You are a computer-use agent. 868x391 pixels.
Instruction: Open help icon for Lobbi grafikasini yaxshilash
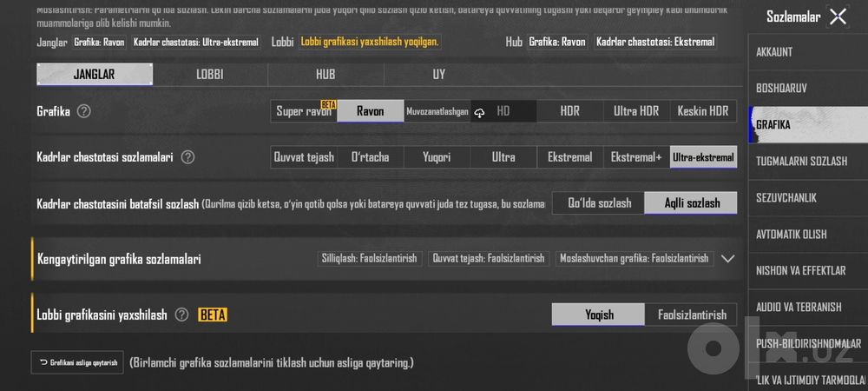(x=181, y=315)
